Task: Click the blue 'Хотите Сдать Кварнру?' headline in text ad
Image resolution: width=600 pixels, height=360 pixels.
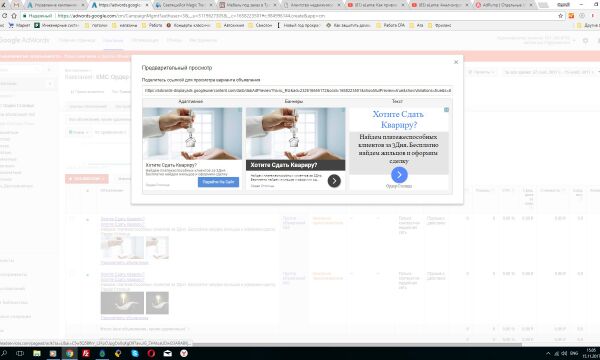Action: click(x=398, y=119)
